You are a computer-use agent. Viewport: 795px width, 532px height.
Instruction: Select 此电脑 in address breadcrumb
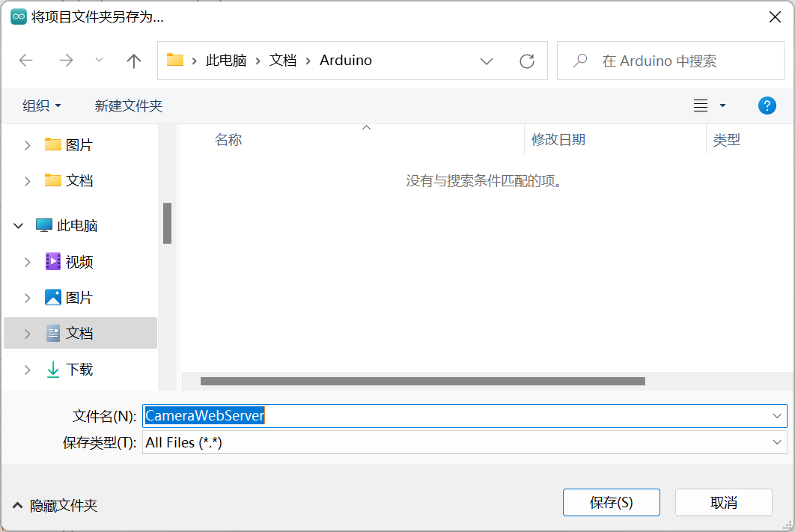[x=226, y=61]
